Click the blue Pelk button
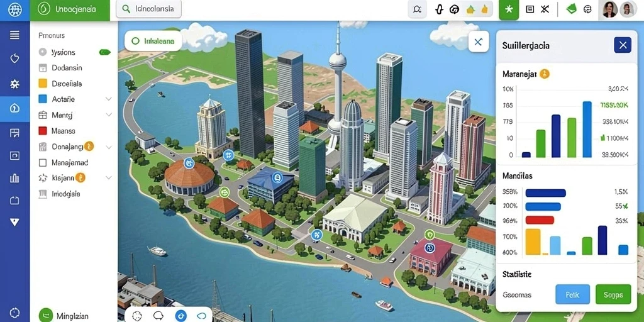 [x=572, y=294]
